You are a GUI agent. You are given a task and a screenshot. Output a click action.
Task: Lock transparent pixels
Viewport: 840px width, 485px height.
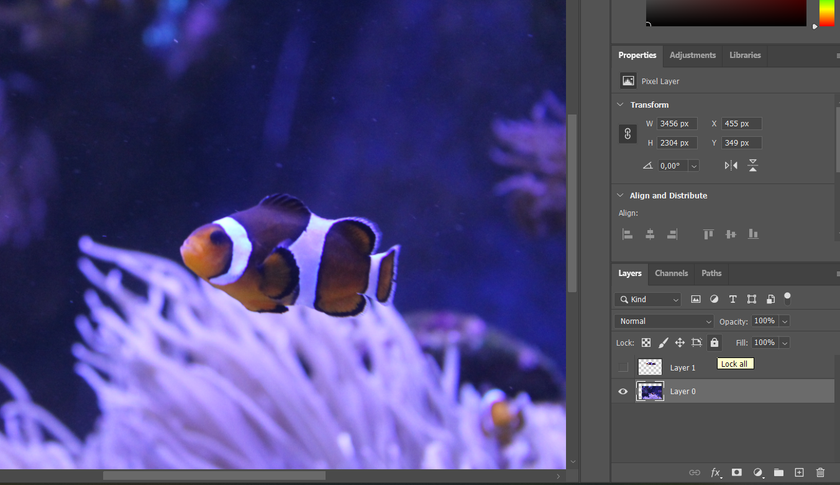point(646,342)
